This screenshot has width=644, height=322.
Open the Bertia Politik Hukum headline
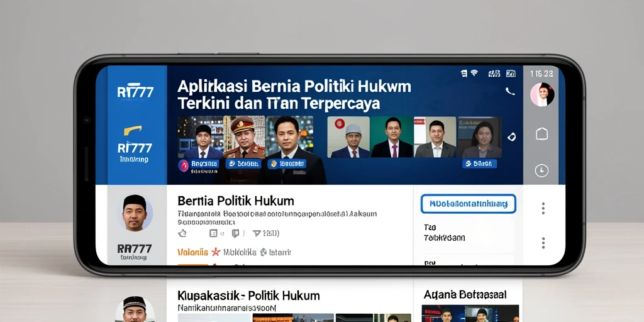pos(236,201)
